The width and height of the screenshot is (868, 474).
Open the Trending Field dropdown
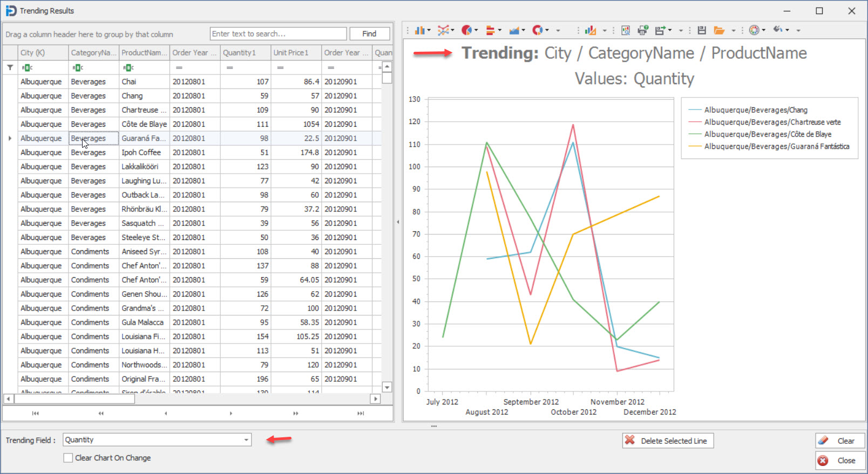pos(246,440)
